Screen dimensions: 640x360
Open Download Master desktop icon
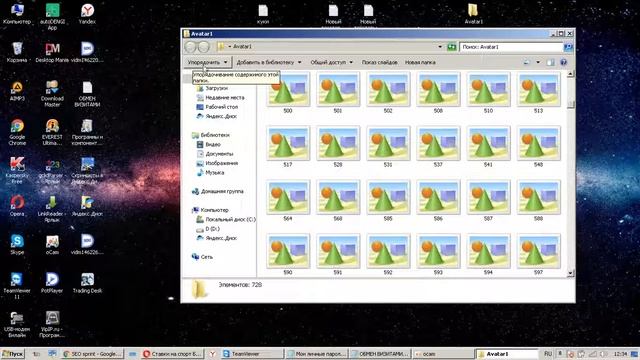(x=52, y=93)
